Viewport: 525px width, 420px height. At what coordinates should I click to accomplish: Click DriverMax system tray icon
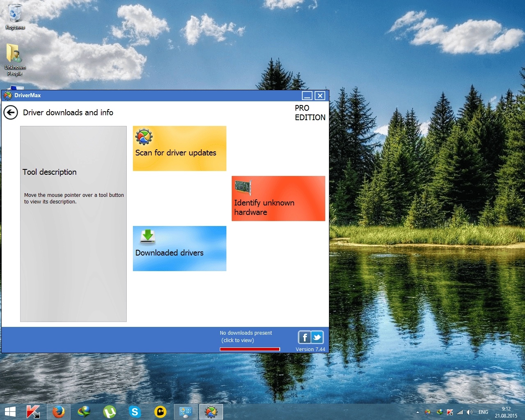(x=428, y=412)
